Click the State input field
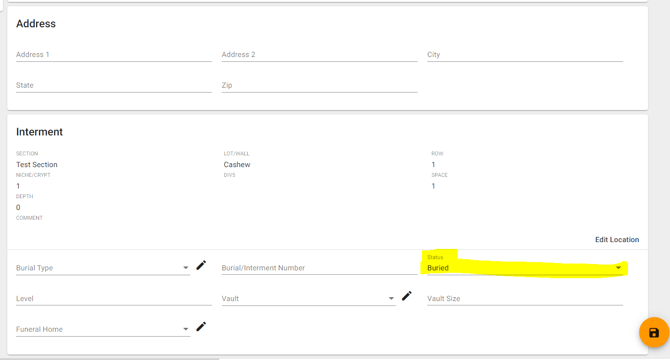This screenshot has height=360, width=670. point(114,85)
